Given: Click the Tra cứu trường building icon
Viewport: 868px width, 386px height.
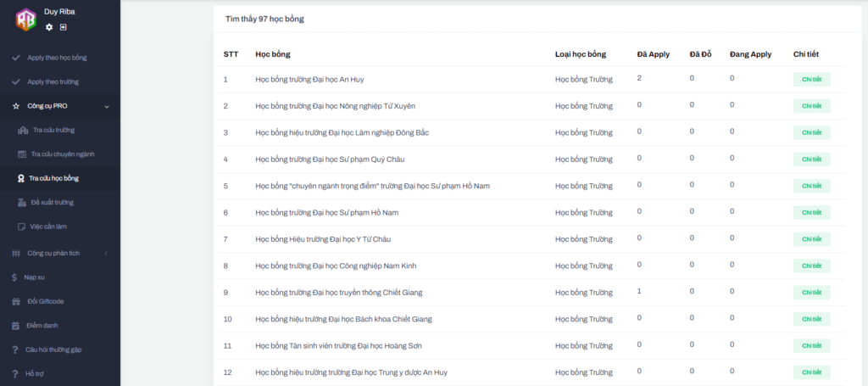Looking at the screenshot, I should pyautogui.click(x=22, y=131).
